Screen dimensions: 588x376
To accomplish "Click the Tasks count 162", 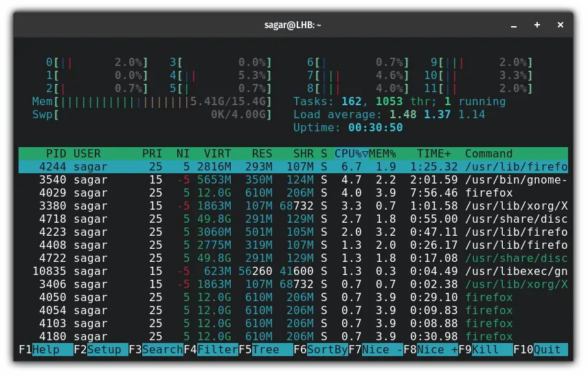I will coord(352,101).
